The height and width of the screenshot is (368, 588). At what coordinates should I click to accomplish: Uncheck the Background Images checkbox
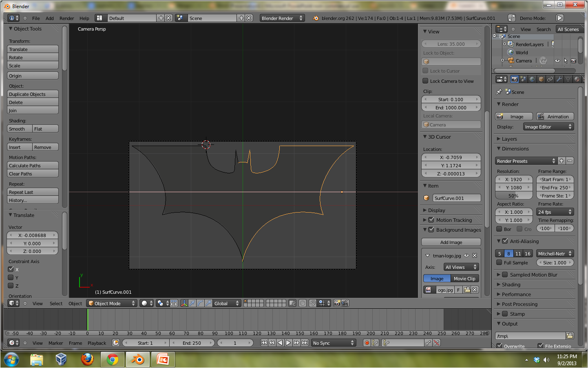coord(431,230)
